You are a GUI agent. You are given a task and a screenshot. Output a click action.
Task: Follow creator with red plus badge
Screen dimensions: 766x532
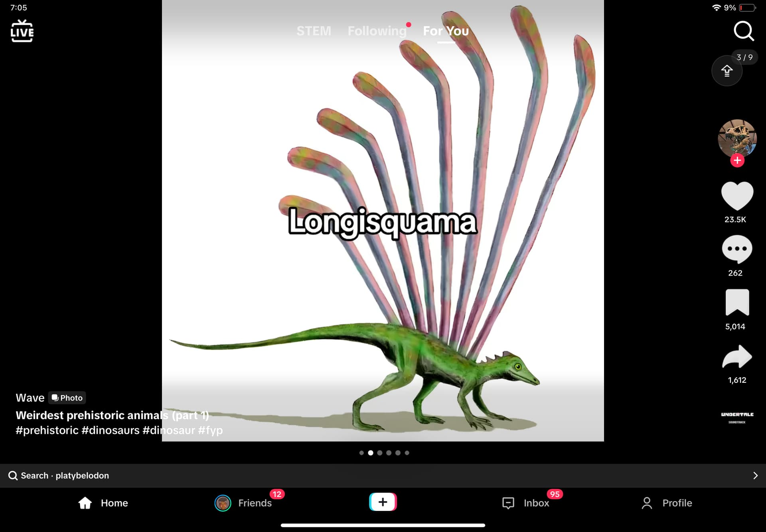(x=737, y=161)
